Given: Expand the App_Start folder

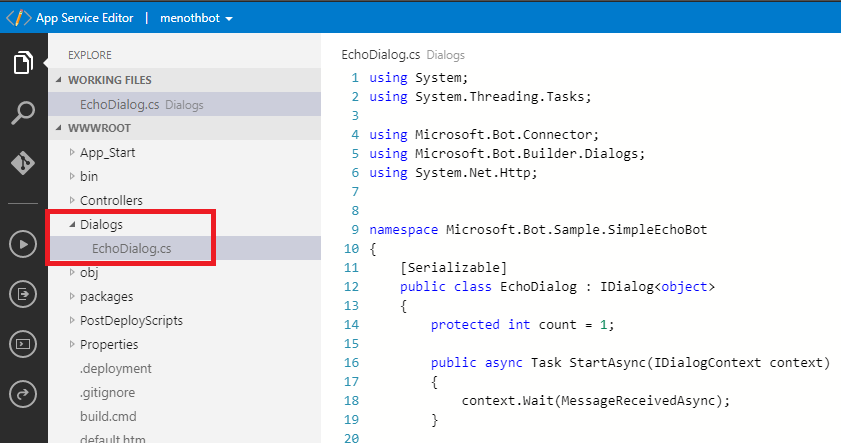Looking at the screenshot, I should tap(72, 152).
